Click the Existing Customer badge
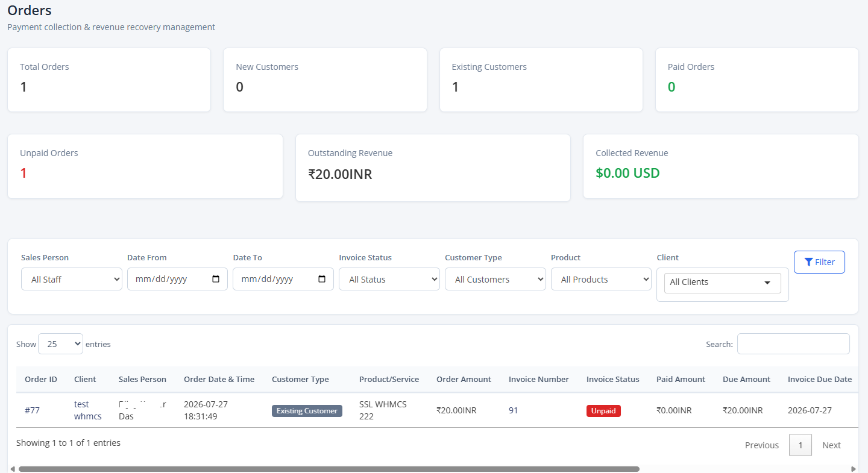The width and height of the screenshot is (868, 473). pos(307,411)
